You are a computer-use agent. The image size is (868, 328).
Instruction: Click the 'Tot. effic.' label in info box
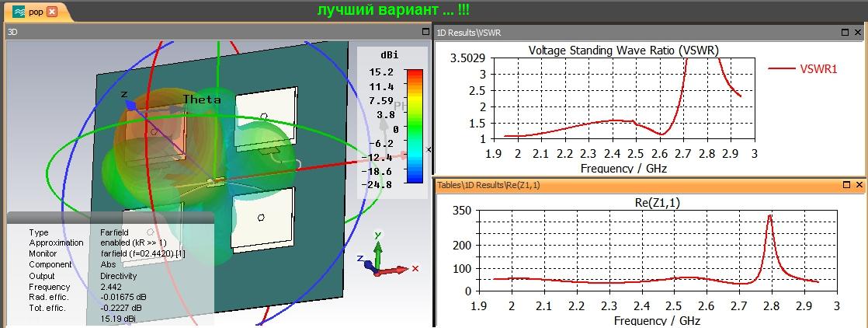click(x=47, y=308)
